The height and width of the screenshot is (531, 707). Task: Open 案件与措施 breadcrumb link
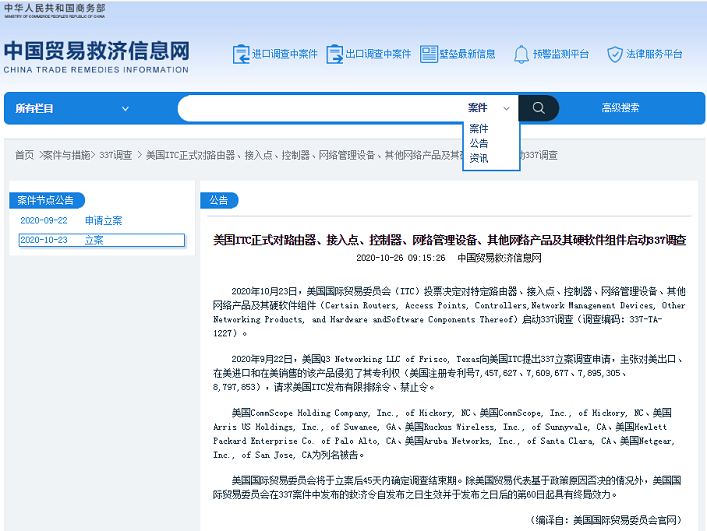(67, 155)
